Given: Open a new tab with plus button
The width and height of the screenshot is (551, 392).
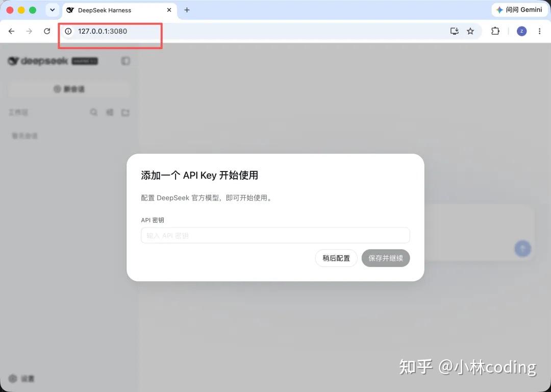Looking at the screenshot, I should pos(187,10).
